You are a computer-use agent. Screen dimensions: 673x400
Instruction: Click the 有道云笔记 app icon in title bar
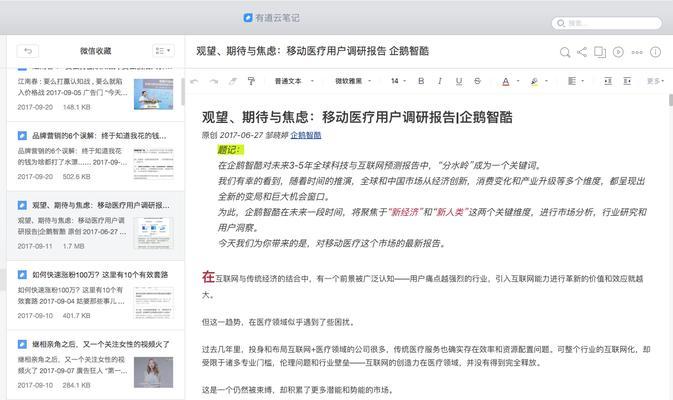click(248, 18)
